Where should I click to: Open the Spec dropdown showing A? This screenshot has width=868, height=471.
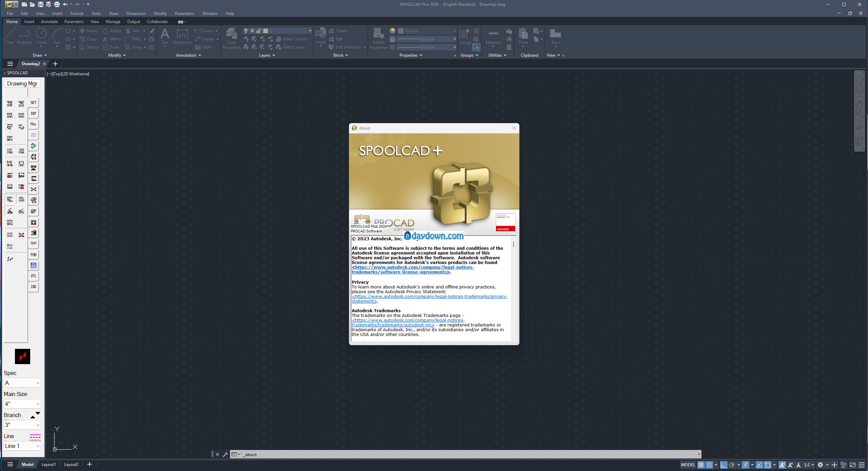point(22,383)
